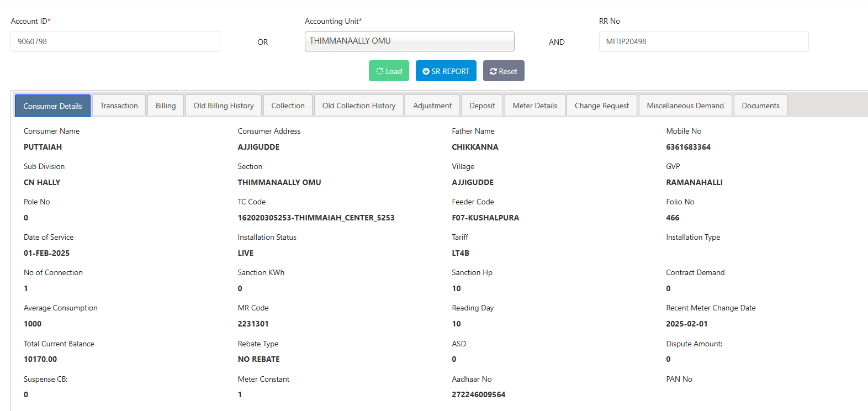
Task: Select the Consumer Details tab
Action: (x=52, y=106)
